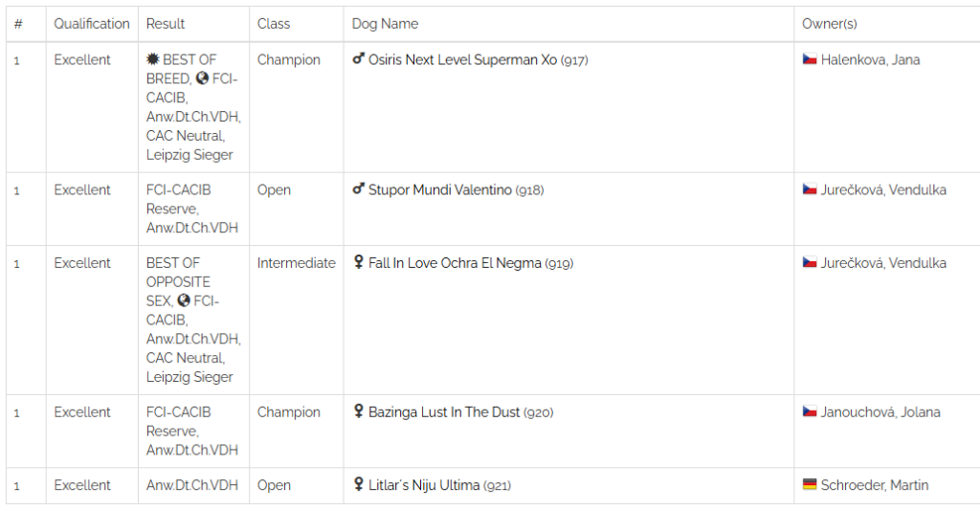This screenshot has width=980, height=510.
Task: Click the globe icon before FCI-CACIB in the Osiris row
Action: (x=202, y=78)
